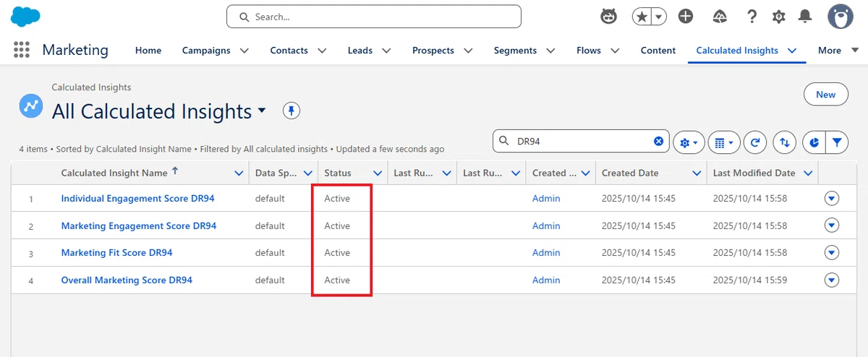The image size is (868, 357).
Task: Show actions for Marketing Engagement Score DR94
Action: [x=832, y=225]
